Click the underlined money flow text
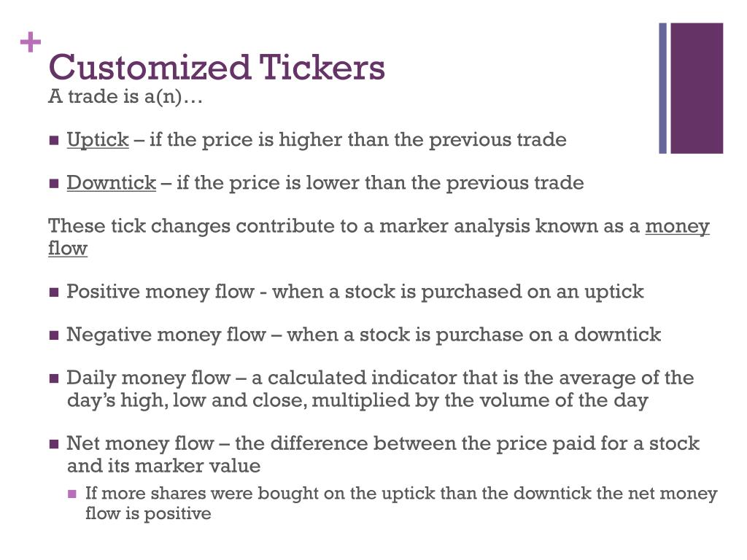The image size is (747, 560). [379, 237]
